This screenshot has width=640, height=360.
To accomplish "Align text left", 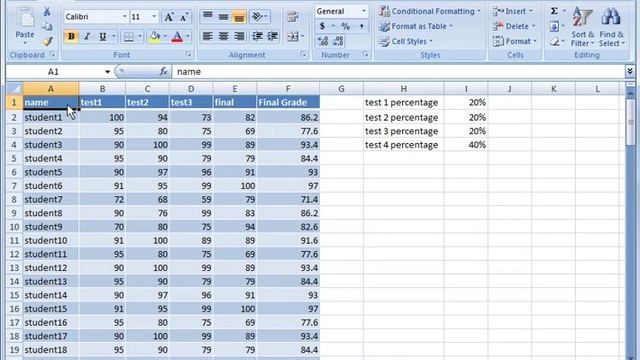I will pyautogui.click(x=208, y=36).
